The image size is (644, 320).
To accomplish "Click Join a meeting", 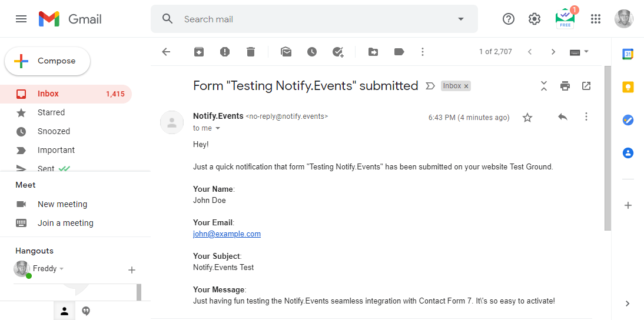I will coord(66,223).
